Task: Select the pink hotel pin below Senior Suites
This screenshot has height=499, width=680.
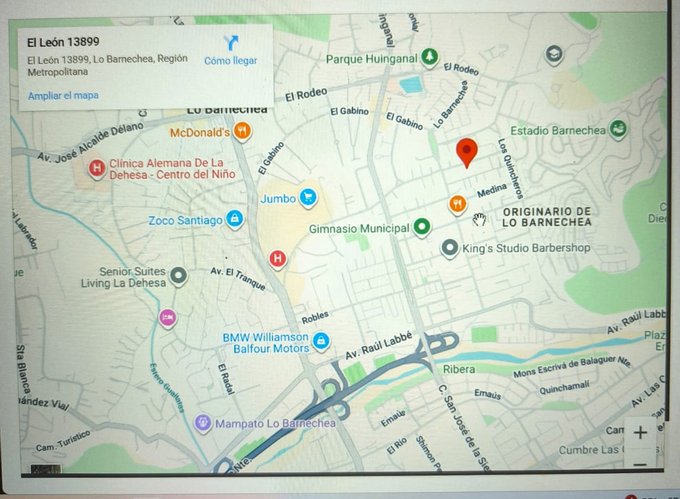Action: coord(167,318)
